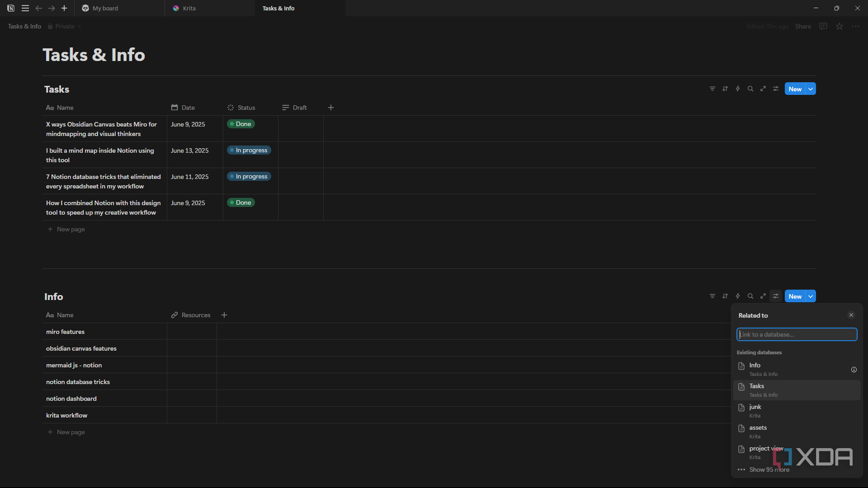
Task: Open the page three-dots menu
Action: point(856,26)
